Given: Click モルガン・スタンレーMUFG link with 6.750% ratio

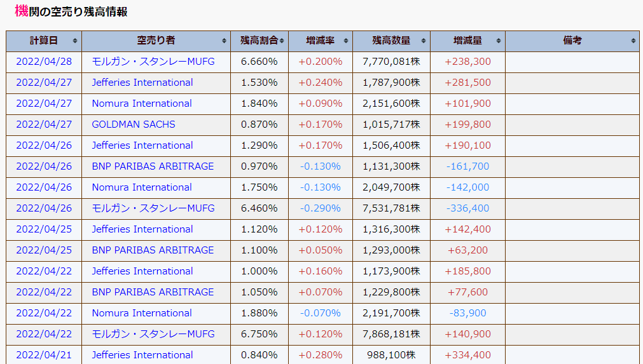Looking at the screenshot, I should tap(153, 334).
